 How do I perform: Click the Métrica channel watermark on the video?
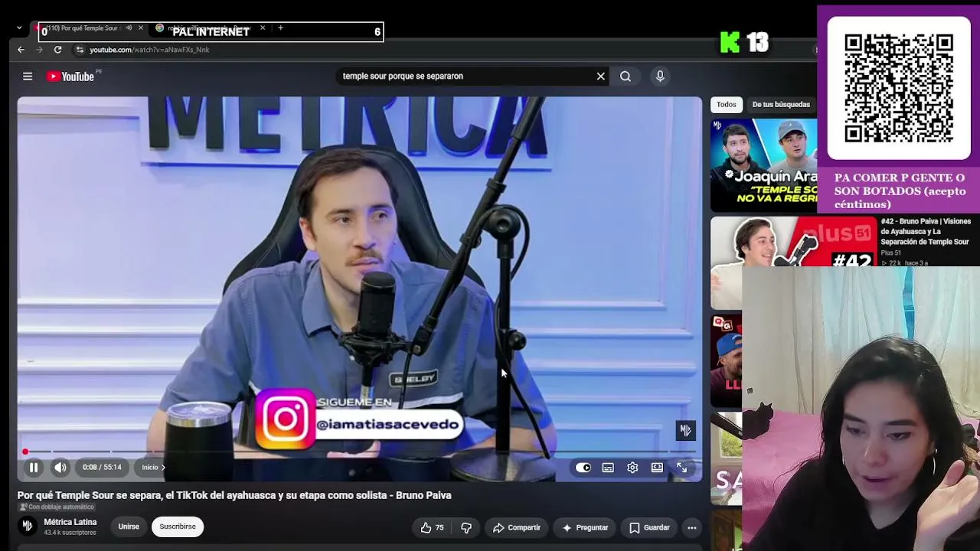click(685, 431)
